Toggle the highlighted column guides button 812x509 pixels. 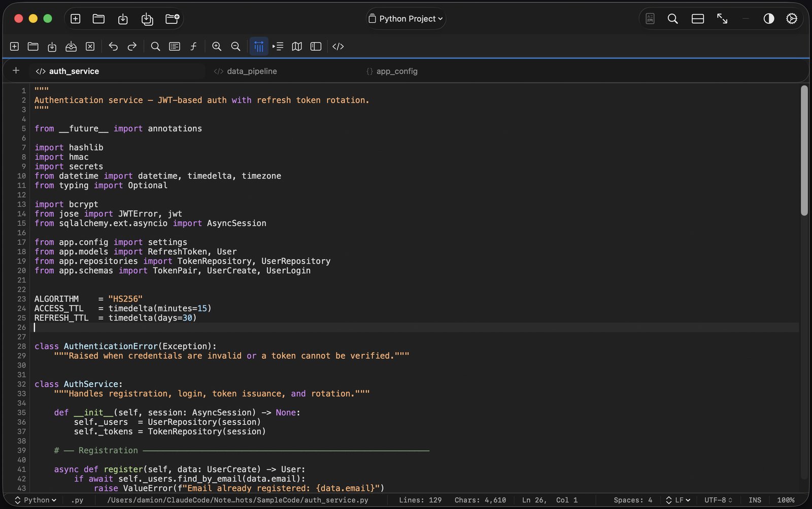pyautogui.click(x=259, y=47)
